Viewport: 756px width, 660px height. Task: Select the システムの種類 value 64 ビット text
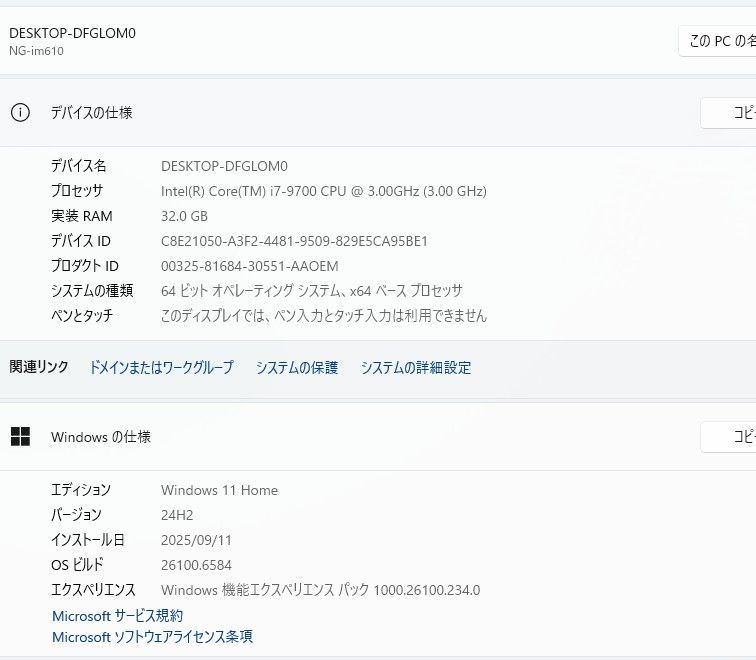[x=311, y=291]
